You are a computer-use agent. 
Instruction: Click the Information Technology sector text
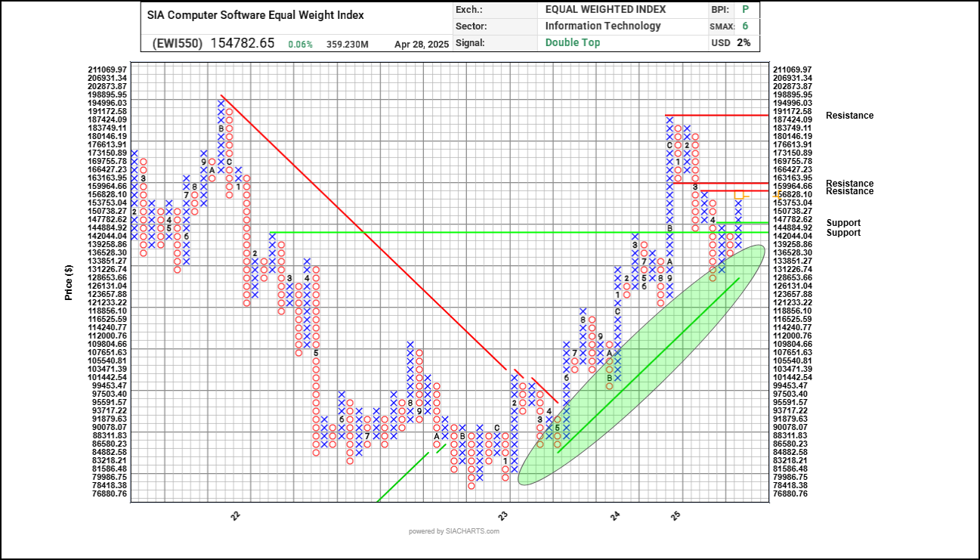coord(603,26)
